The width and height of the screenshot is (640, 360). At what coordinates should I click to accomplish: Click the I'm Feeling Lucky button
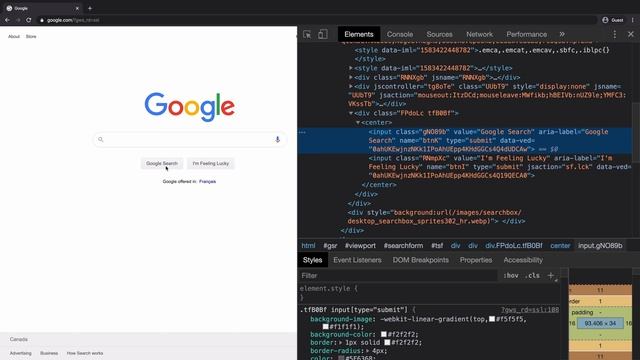211,163
